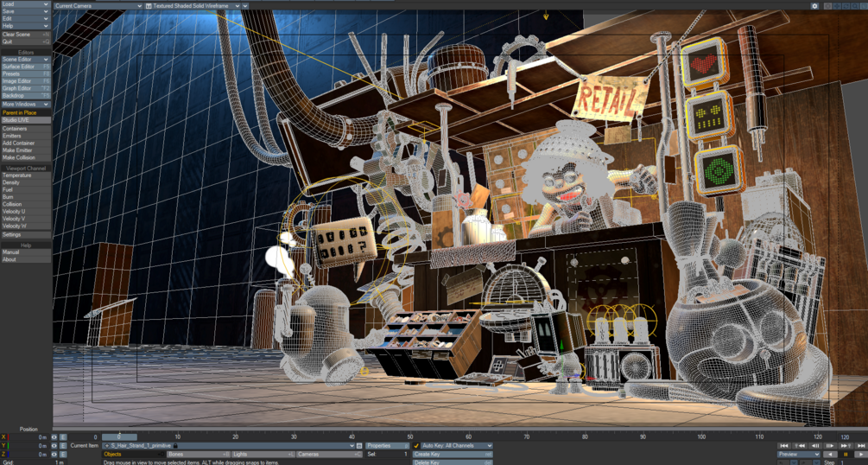
Task: Open the Surface Editor
Action: (25, 67)
